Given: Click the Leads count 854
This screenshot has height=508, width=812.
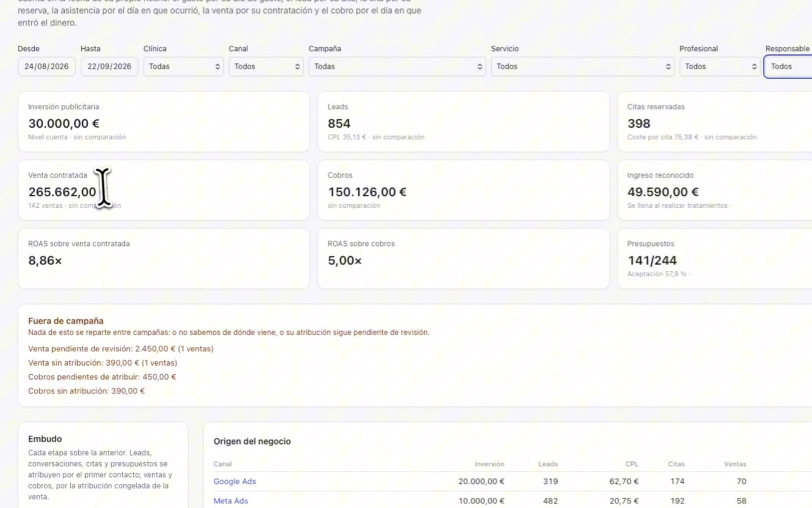Looking at the screenshot, I should [339, 123].
